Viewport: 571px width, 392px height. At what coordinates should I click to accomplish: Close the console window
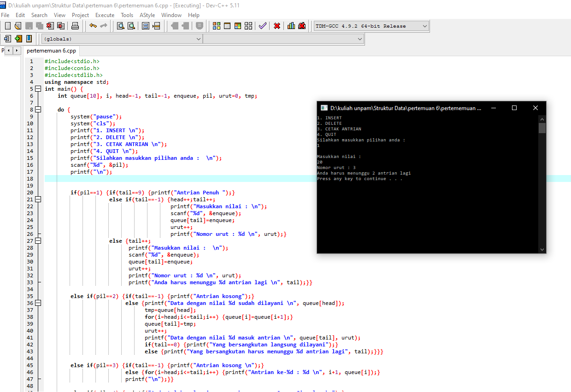tap(536, 108)
